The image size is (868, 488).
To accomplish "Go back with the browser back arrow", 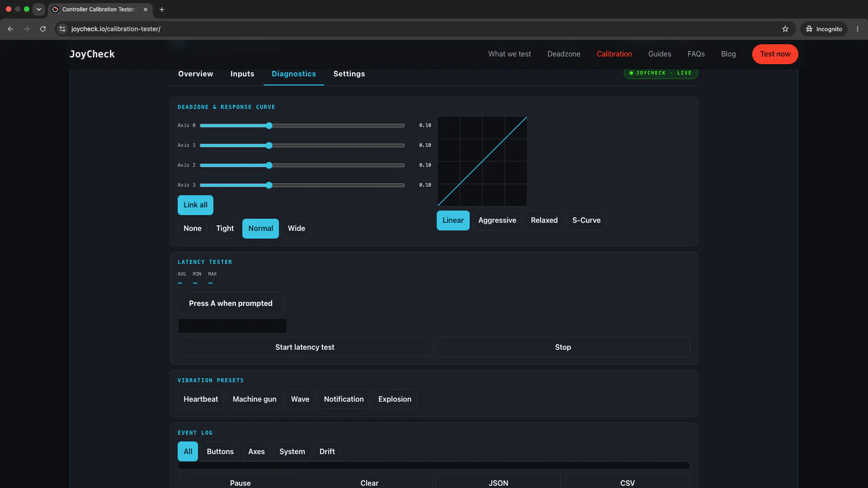I will pos(10,29).
